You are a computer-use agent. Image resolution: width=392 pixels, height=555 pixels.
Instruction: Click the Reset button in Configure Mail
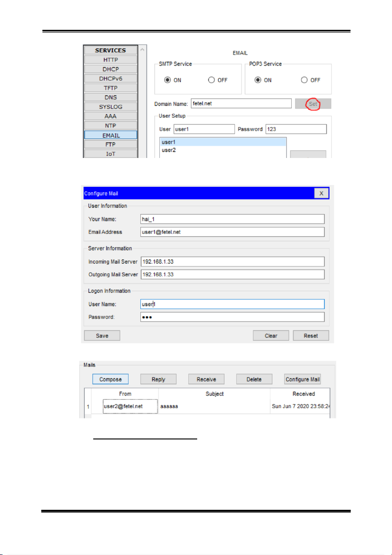click(x=311, y=336)
